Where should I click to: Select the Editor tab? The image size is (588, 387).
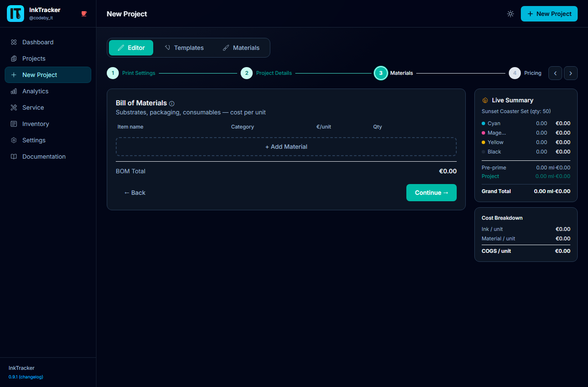pos(131,48)
